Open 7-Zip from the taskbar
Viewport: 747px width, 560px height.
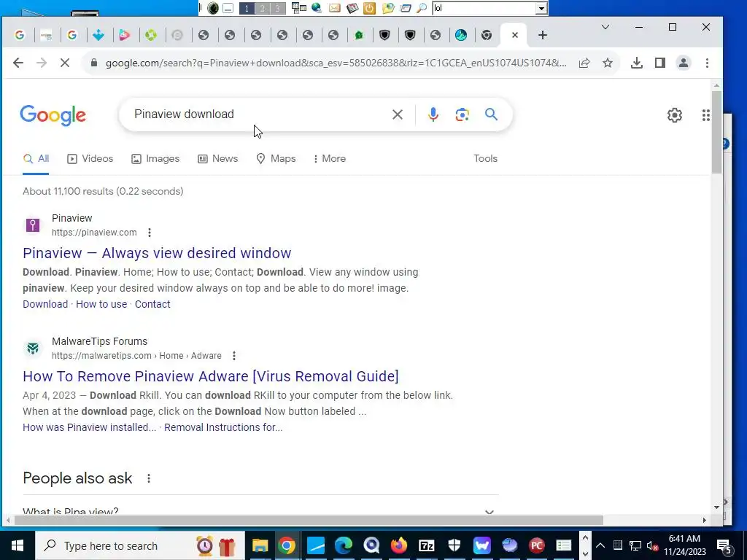pos(426,545)
